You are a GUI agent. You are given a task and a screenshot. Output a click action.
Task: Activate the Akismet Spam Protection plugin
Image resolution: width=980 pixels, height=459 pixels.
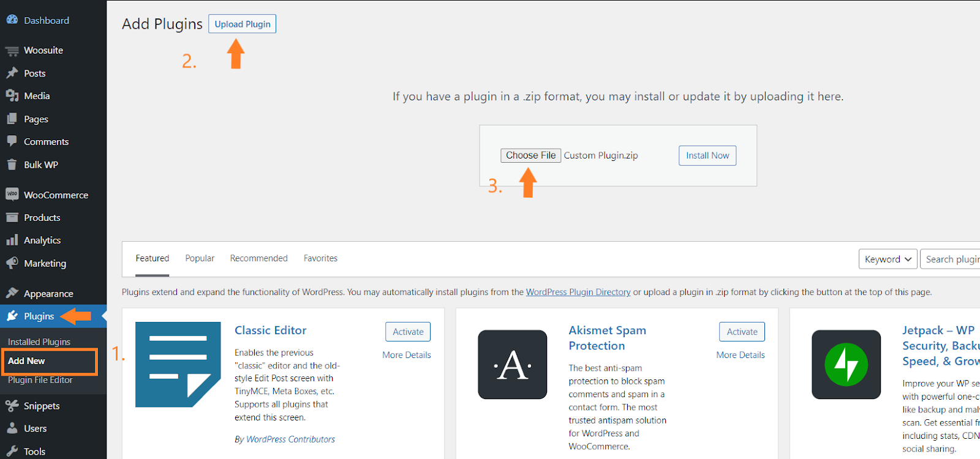tap(742, 332)
